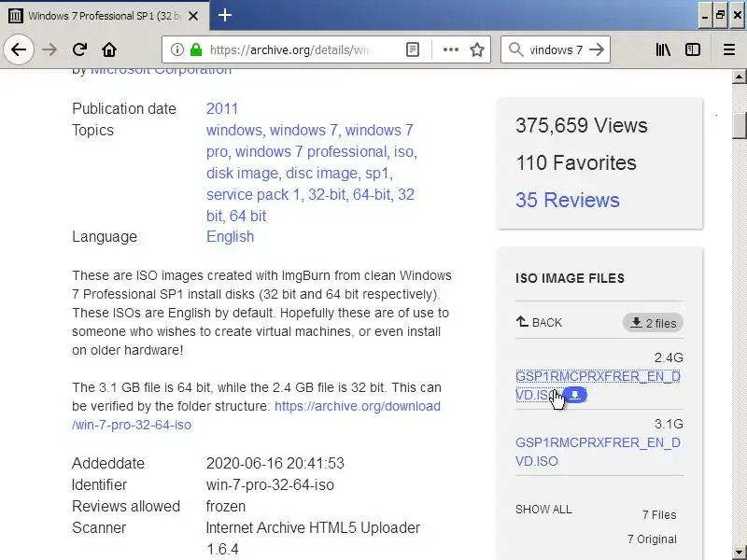Go back using the browser back arrow
The width and height of the screenshot is (747, 560).
(x=19, y=49)
